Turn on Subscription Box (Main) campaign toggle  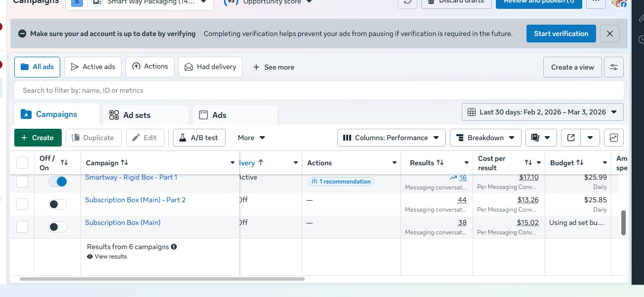(x=58, y=227)
